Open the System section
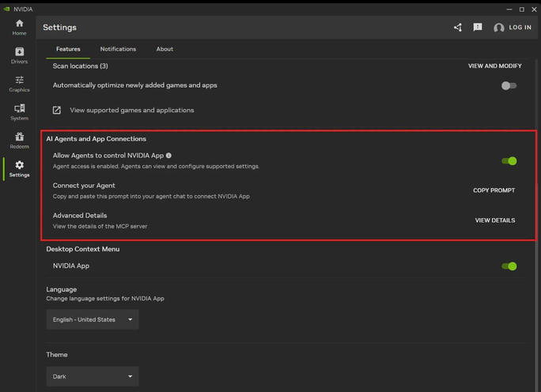 [x=19, y=112]
